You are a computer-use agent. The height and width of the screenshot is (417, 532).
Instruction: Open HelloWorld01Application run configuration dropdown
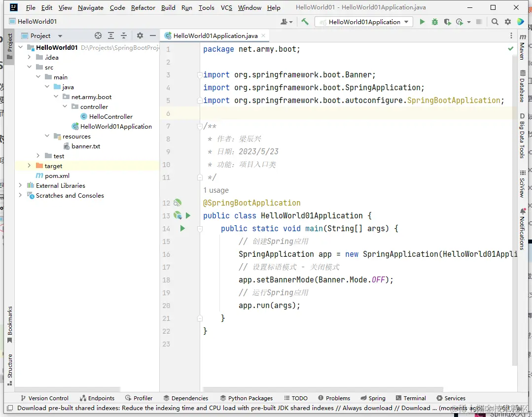coord(364,22)
